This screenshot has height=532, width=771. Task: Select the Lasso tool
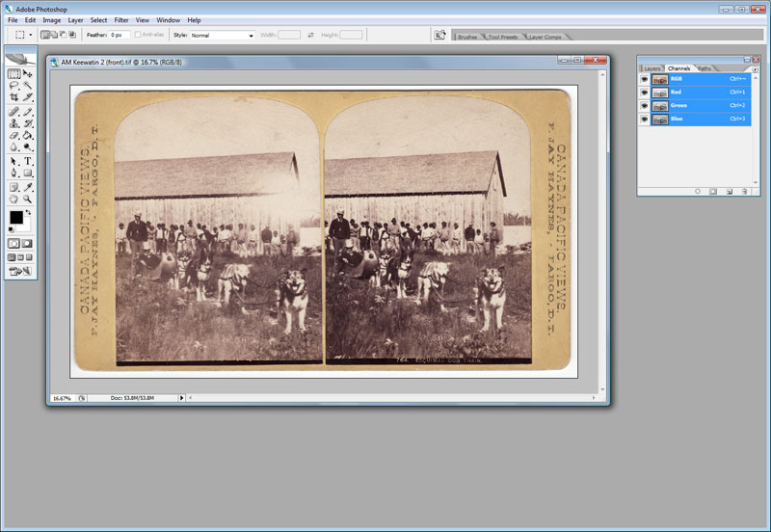(x=14, y=85)
